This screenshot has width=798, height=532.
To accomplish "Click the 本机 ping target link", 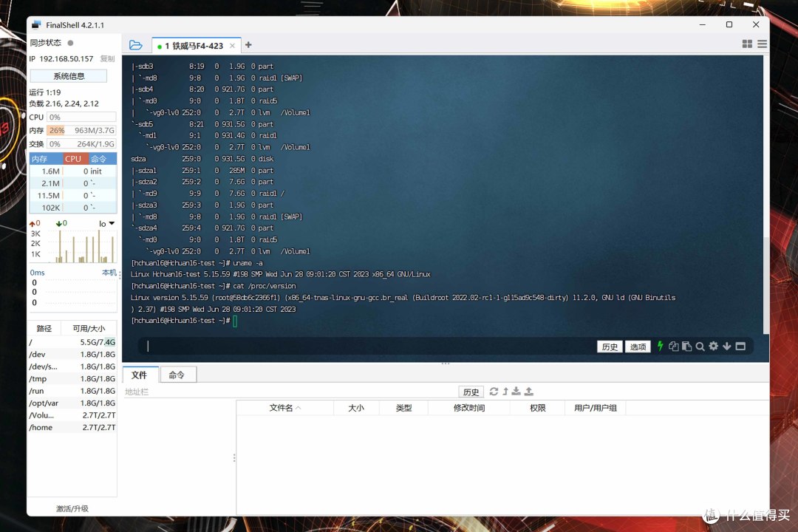I will (109, 273).
